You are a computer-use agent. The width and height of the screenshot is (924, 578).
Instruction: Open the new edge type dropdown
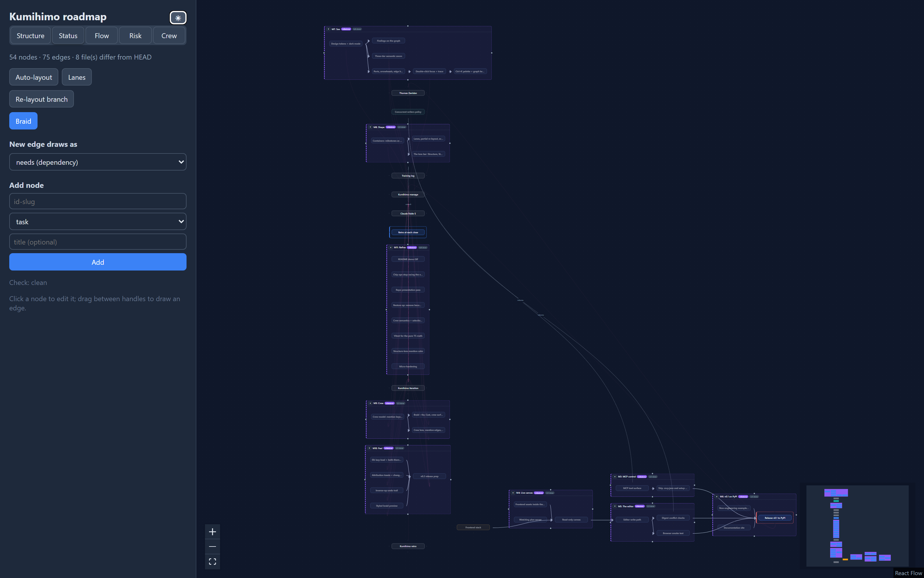(x=98, y=162)
